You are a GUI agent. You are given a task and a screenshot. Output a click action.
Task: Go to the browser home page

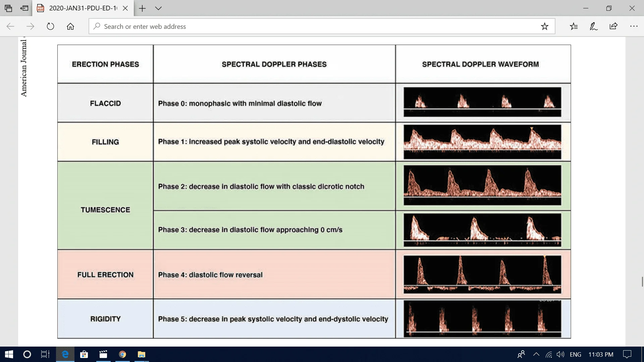tap(70, 26)
